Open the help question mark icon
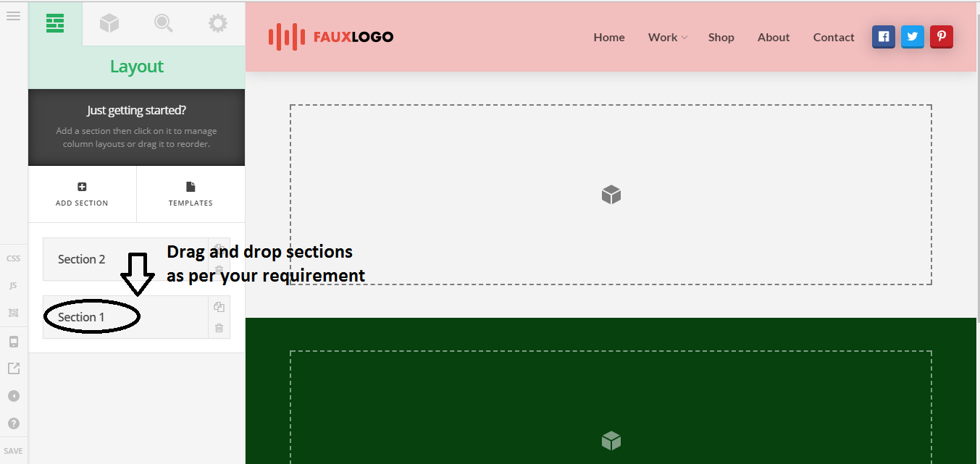Image resolution: width=980 pixels, height=464 pixels. click(x=13, y=423)
